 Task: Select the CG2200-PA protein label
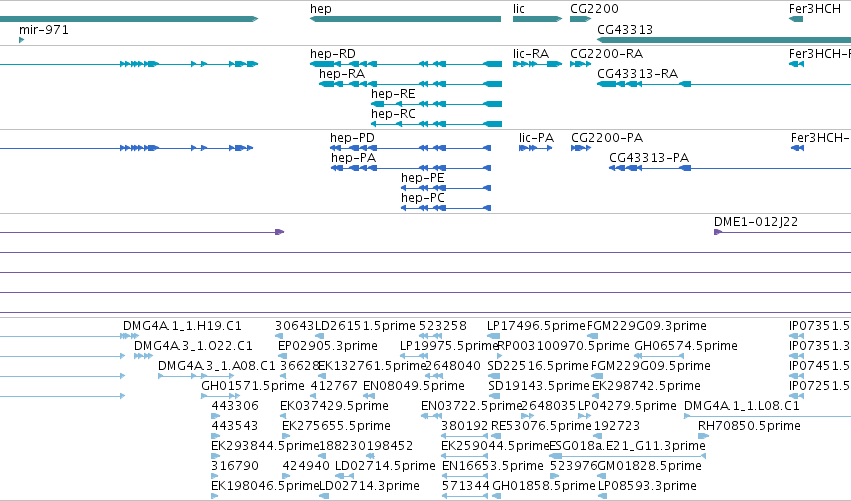click(607, 138)
